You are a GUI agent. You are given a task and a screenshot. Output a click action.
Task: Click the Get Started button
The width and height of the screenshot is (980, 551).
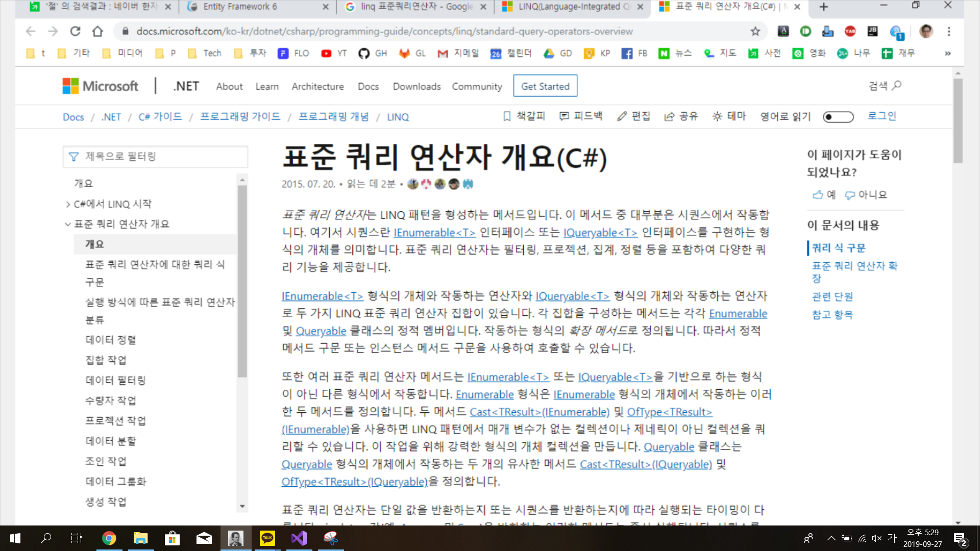tap(545, 86)
